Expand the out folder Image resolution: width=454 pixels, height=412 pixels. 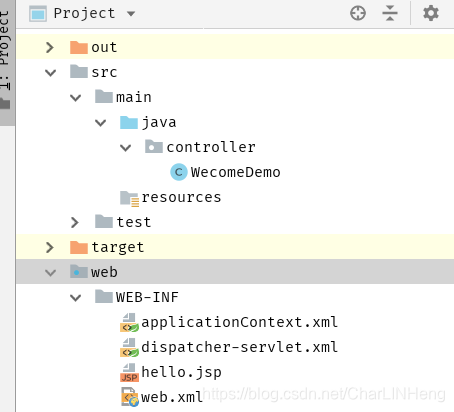pyautogui.click(x=50, y=47)
